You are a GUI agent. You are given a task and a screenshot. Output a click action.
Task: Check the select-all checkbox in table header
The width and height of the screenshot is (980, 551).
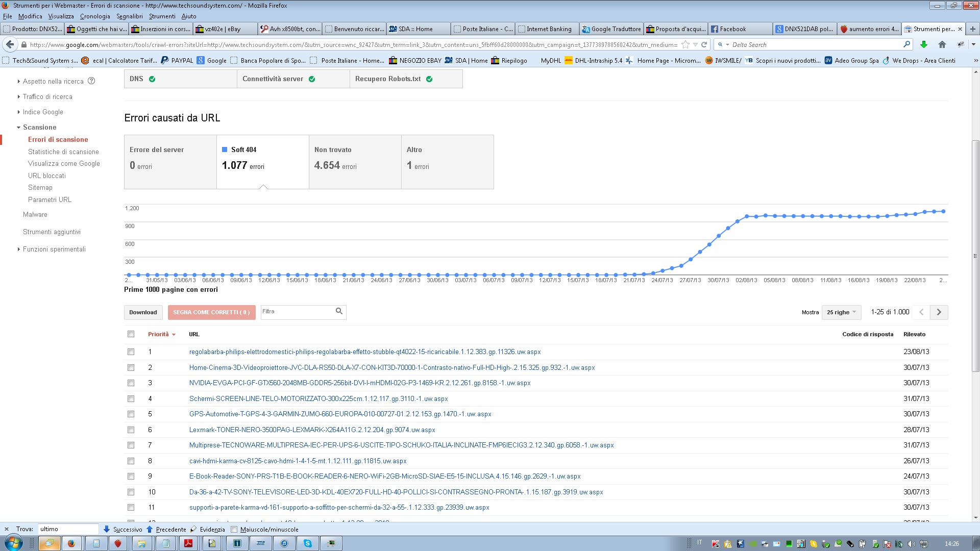(x=131, y=334)
